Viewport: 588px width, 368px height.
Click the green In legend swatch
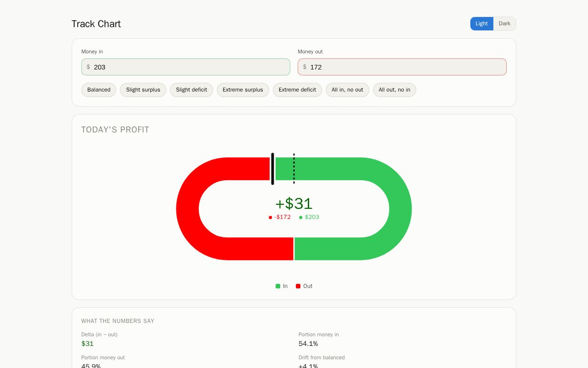[x=278, y=286]
